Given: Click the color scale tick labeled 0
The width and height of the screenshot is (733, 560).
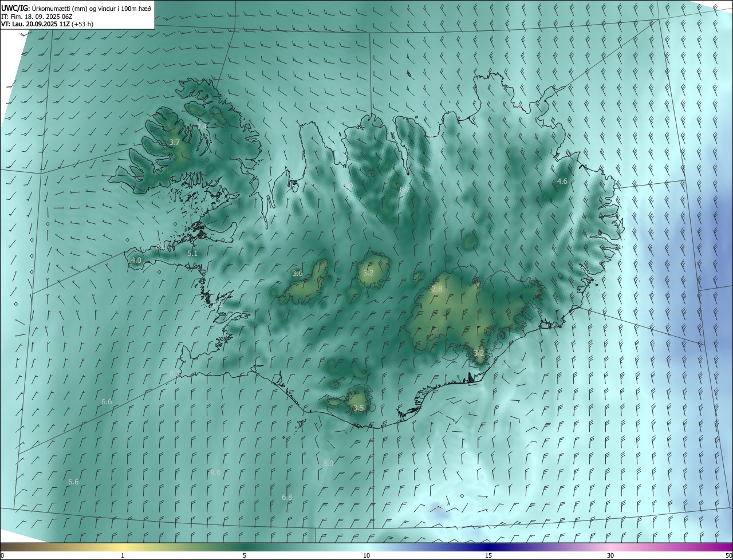Looking at the screenshot, I should click(x=2, y=555).
